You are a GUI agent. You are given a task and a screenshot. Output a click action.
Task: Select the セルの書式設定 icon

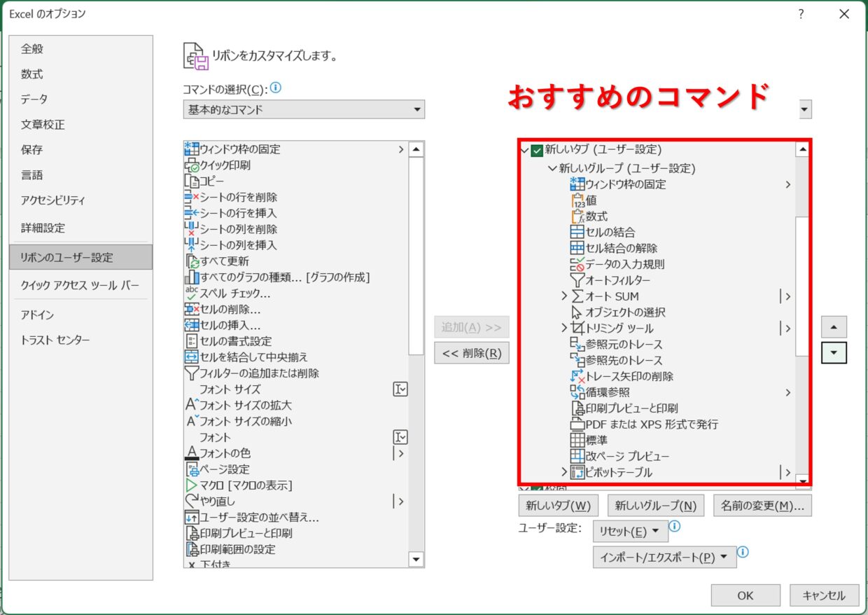(x=192, y=341)
